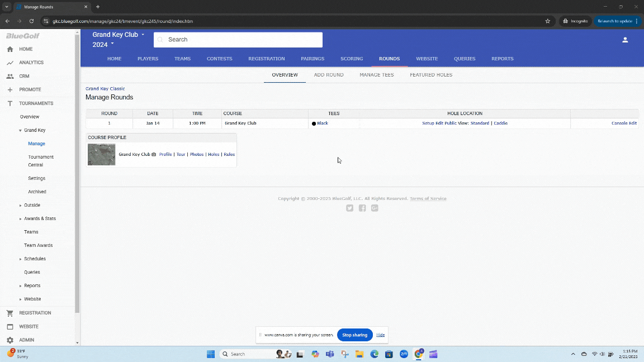The height and width of the screenshot is (362, 644).
Task: Bookmark this page with the star icon
Action: [x=547, y=21]
